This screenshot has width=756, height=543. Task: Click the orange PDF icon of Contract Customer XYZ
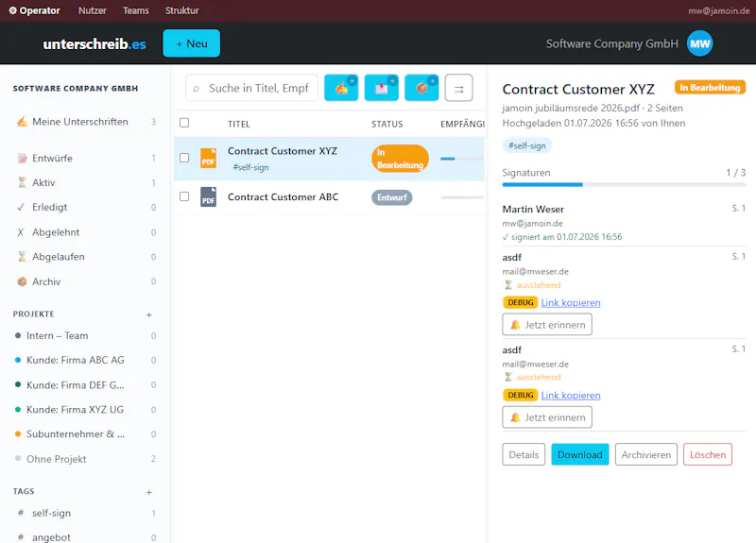pos(208,158)
